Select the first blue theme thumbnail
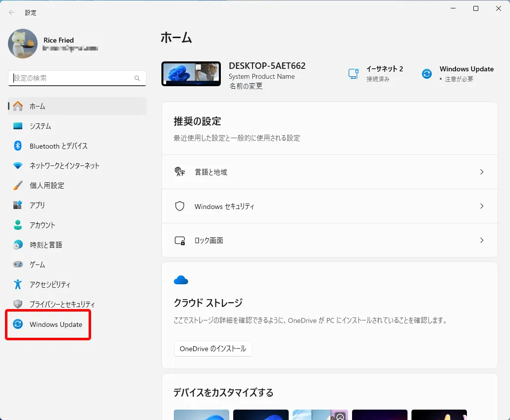 [202, 415]
